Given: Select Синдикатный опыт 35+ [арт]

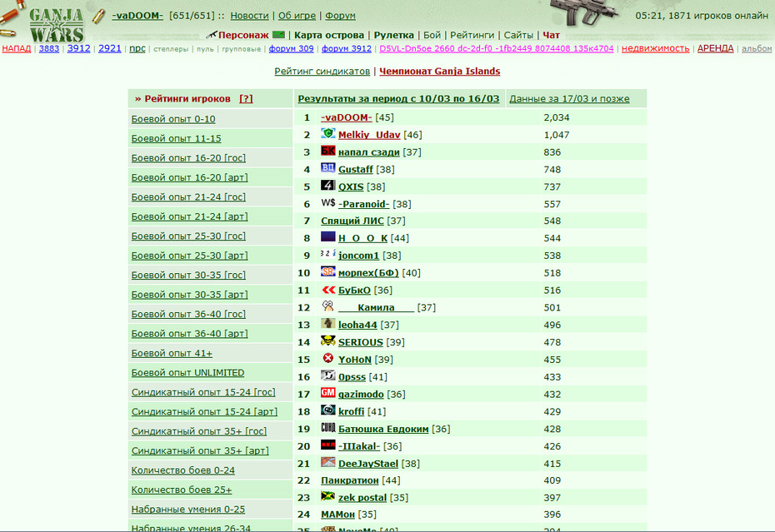Looking at the screenshot, I should [x=200, y=451].
